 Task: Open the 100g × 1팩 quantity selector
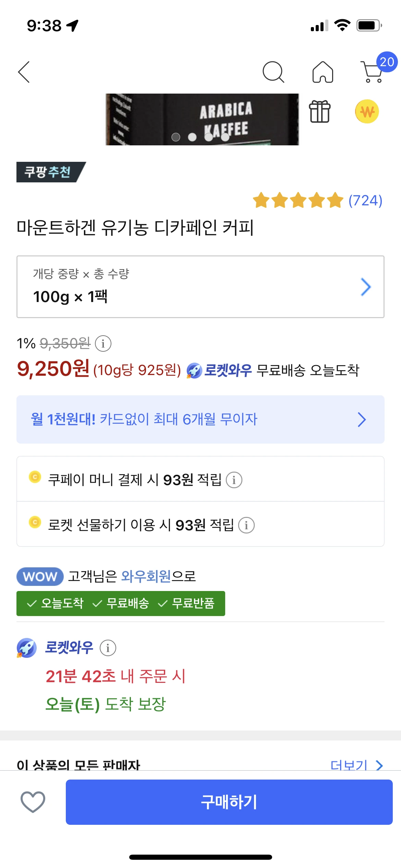coord(200,287)
